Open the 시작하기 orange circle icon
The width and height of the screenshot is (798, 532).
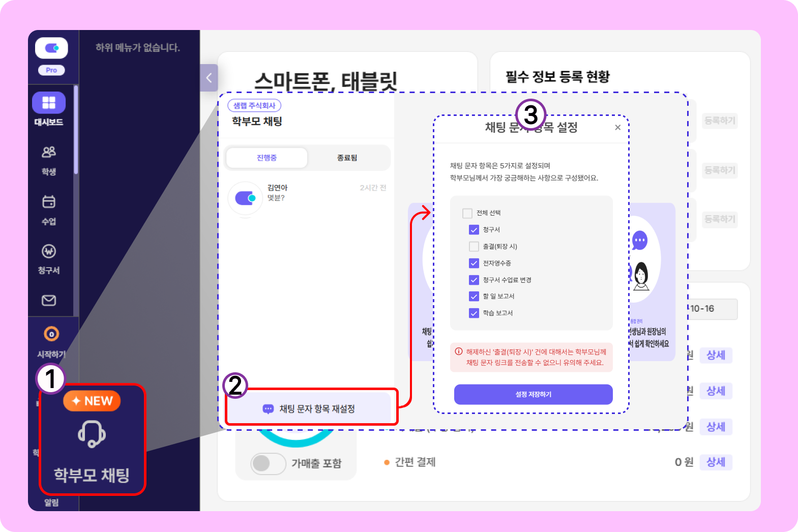[x=51, y=334]
